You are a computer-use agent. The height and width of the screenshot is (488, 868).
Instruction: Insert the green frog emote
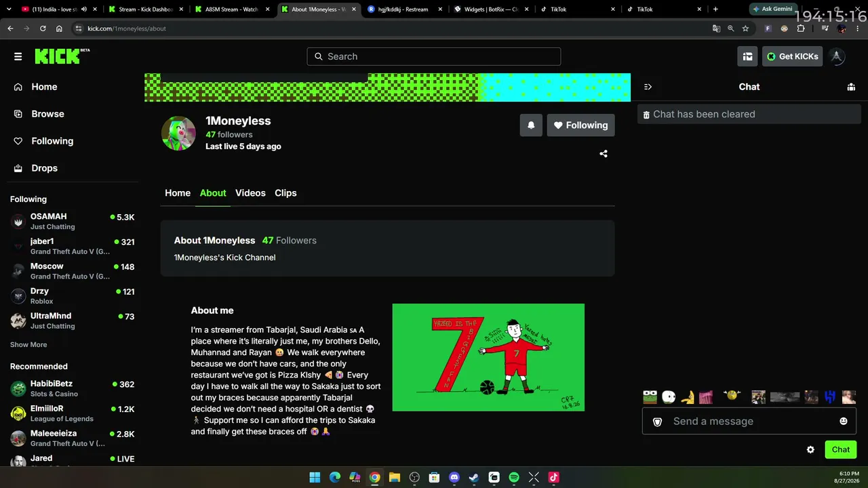[650, 397]
